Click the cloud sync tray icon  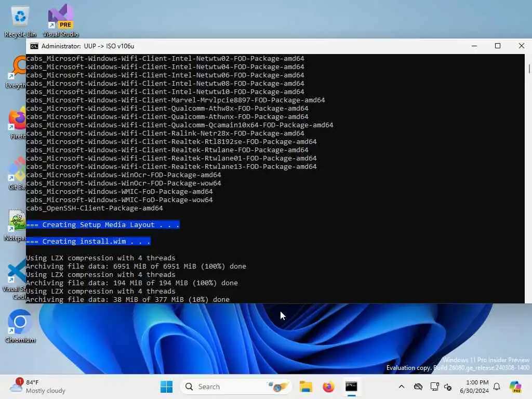click(x=418, y=387)
